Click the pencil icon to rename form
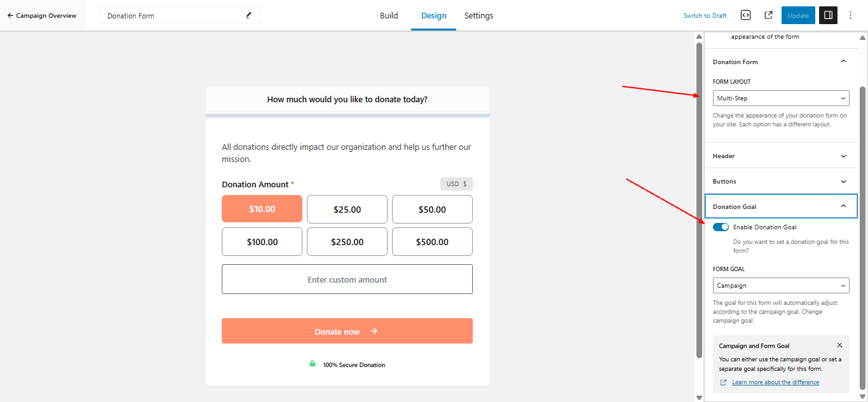Viewport: 868px width, 402px height. (248, 15)
